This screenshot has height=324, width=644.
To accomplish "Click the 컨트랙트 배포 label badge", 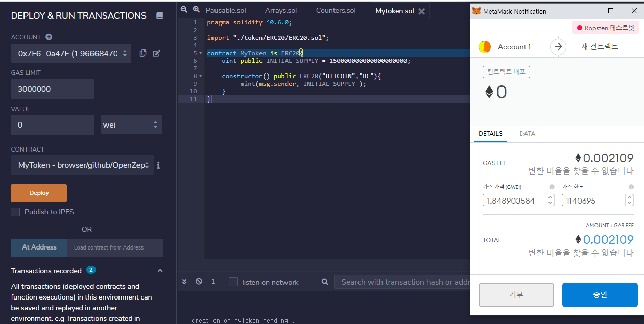I will 506,72.
